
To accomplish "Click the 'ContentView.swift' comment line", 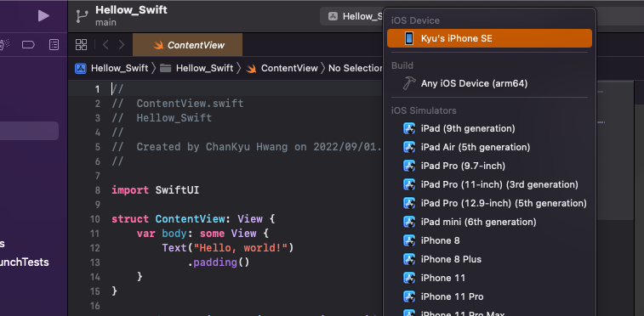I will pos(178,104).
